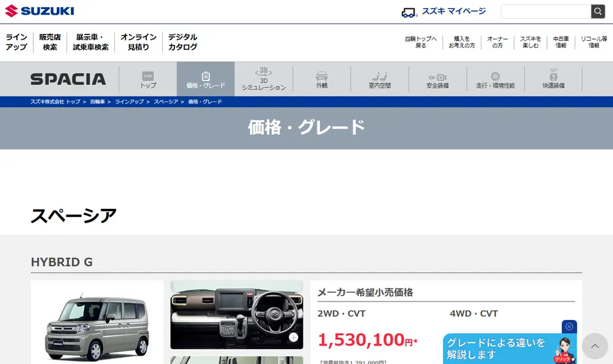The width and height of the screenshot is (613, 364).
Task: Click breadcrumb スズキ株式会社 トップ
Action: [56, 102]
